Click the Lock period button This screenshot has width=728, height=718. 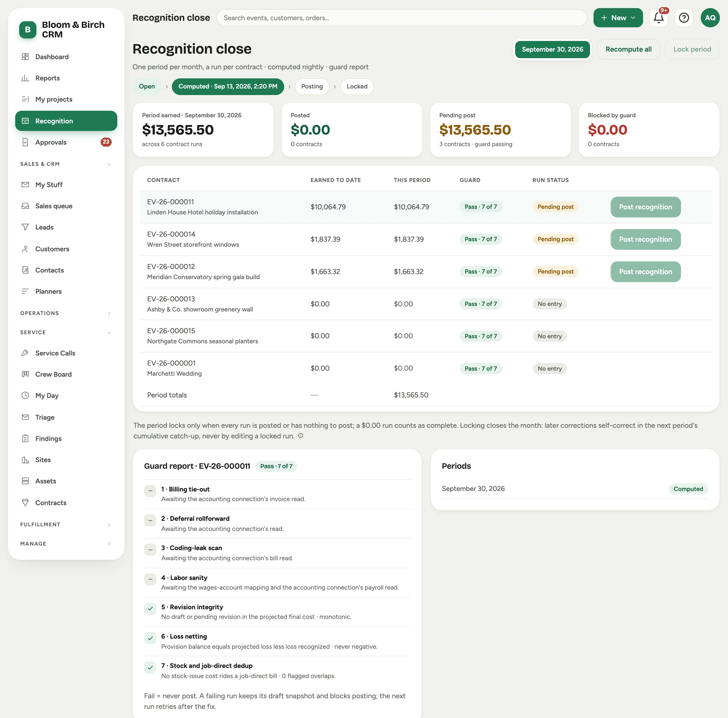(x=692, y=49)
